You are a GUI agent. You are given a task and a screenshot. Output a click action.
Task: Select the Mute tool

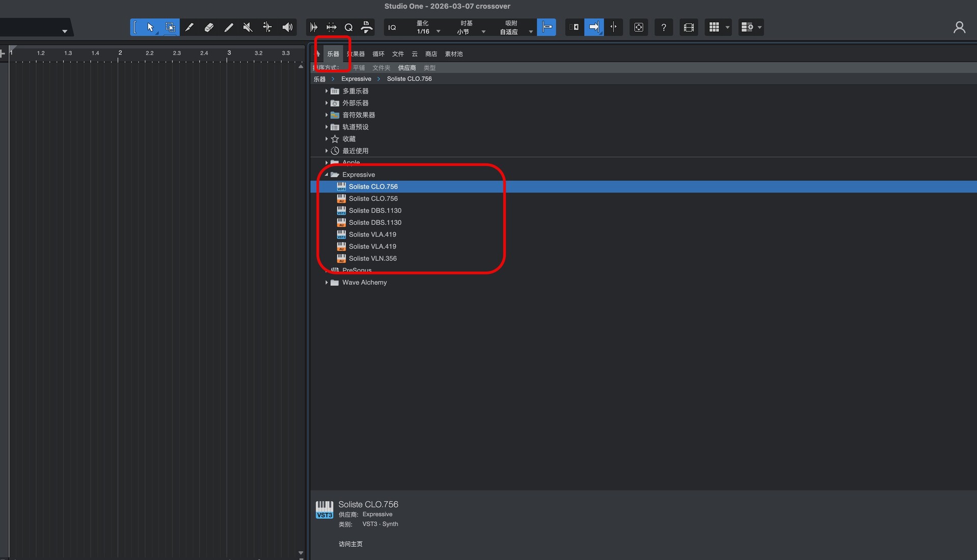(x=248, y=27)
